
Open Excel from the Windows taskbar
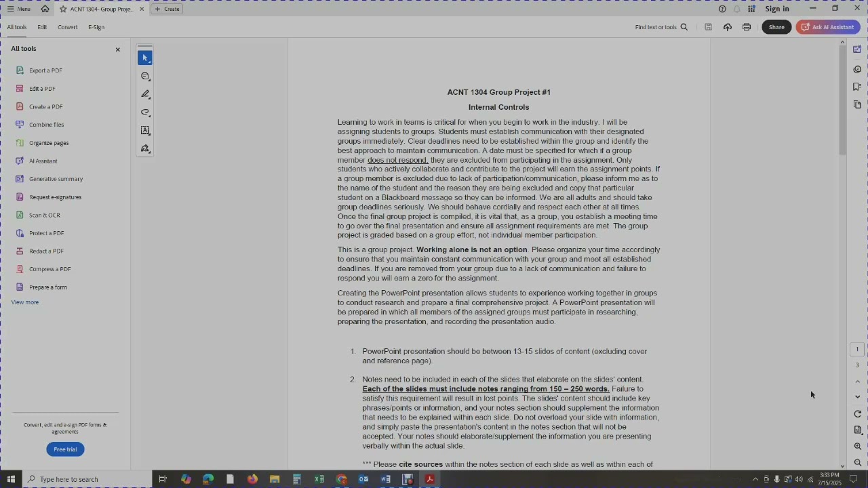pyautogui.click(x=319, y=479)
